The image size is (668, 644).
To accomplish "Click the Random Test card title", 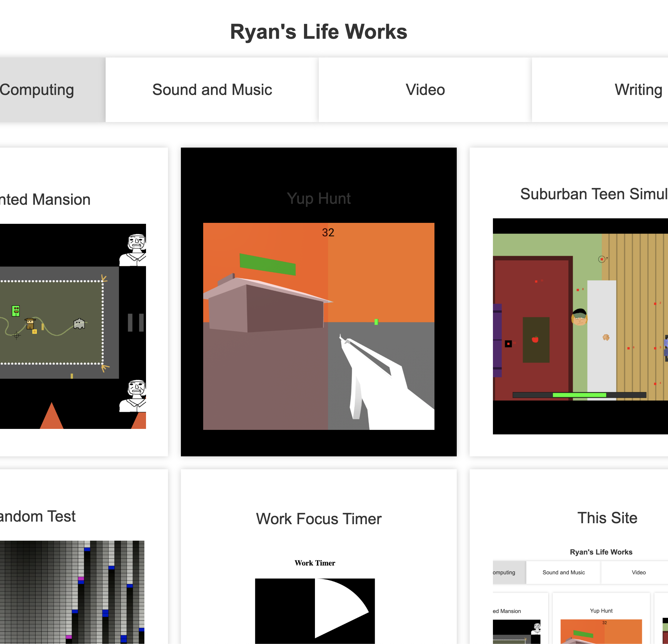I will tap(37, 516).
